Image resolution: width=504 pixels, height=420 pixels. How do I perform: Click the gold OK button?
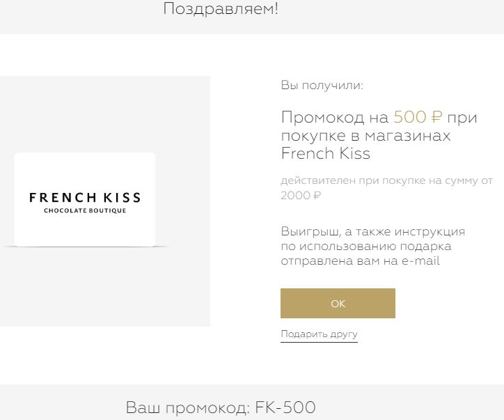pyautogui.click(x=338, y=304)
